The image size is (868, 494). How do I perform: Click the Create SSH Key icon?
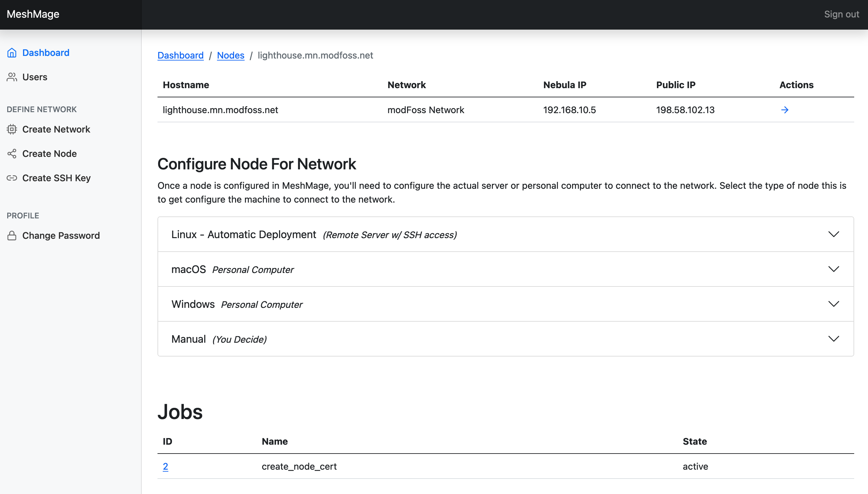(12, 178)
